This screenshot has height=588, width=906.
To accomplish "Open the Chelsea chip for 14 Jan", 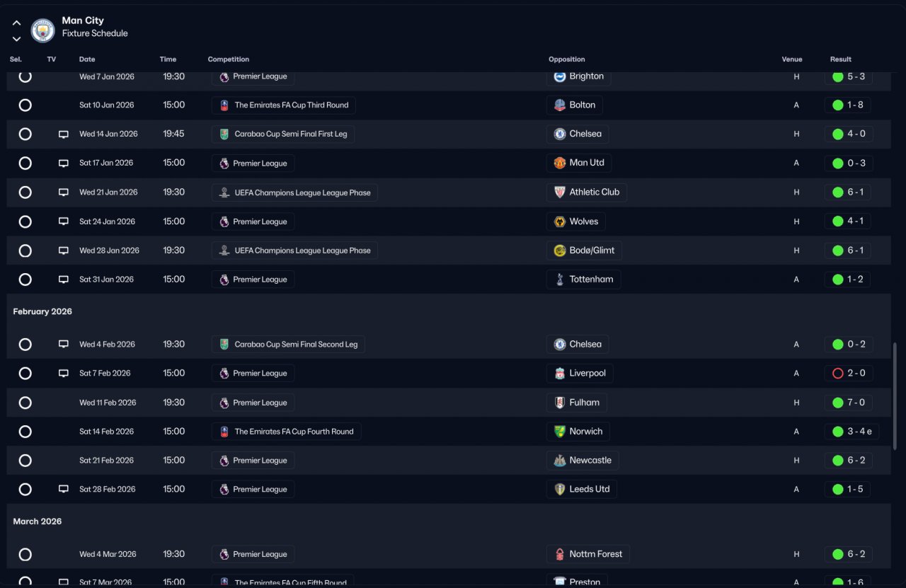I will [x=578, y=134].
